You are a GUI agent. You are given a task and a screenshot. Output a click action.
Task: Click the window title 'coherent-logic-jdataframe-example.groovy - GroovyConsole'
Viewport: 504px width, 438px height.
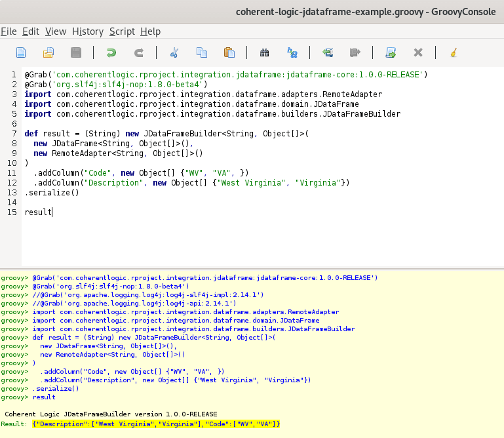point(366,12)
